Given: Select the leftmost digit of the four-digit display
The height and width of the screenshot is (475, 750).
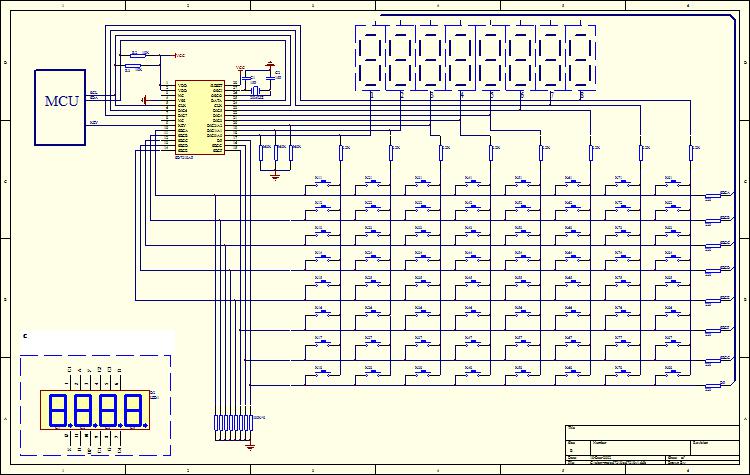Looking at the screenshot, I should click(x=59, y=408).
